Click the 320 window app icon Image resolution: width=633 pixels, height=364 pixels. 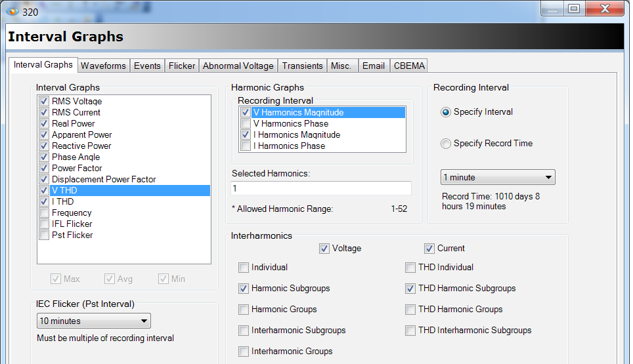12,11
